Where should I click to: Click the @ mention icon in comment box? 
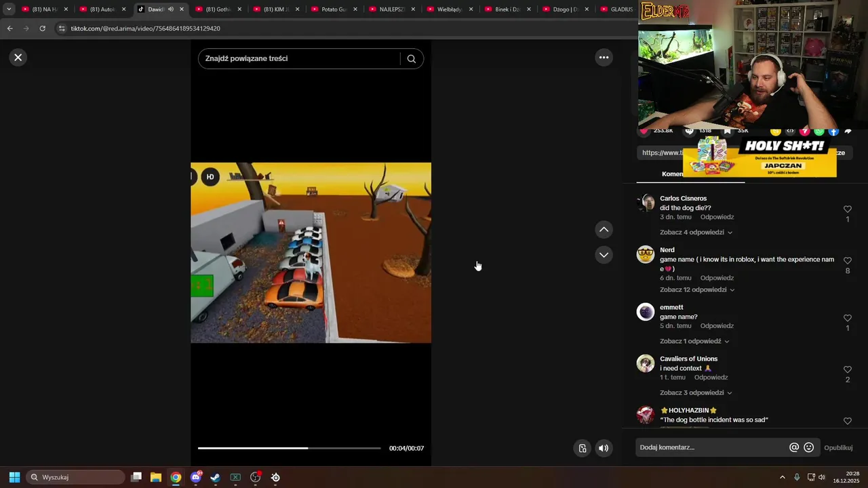[x=794, y=448]
